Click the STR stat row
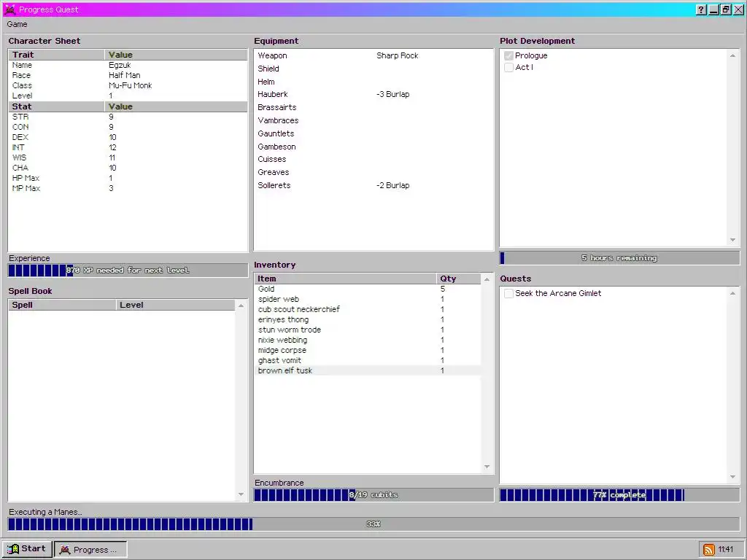The height and width of the screenshot is (560, 747). click(x=128, y=117)
